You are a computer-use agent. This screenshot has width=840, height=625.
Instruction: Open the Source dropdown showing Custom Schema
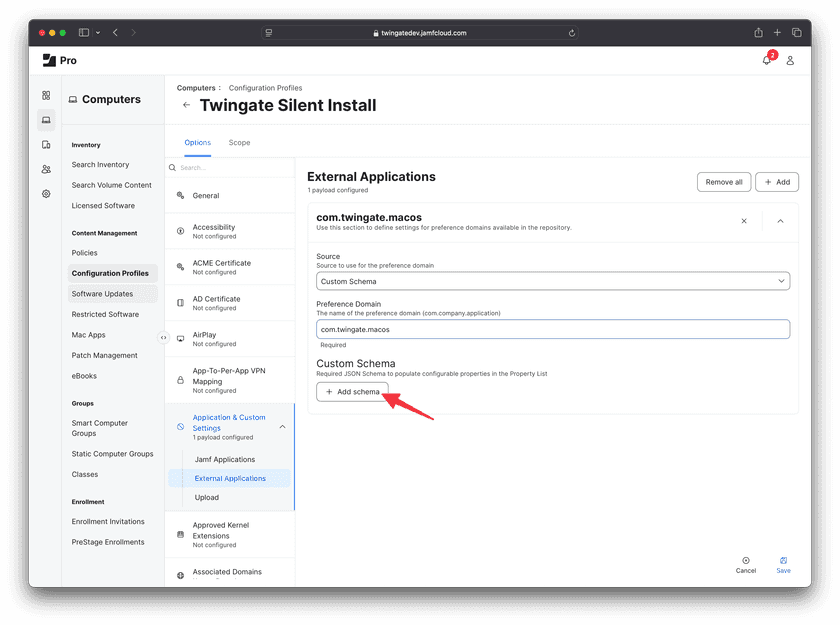(553, 281)
